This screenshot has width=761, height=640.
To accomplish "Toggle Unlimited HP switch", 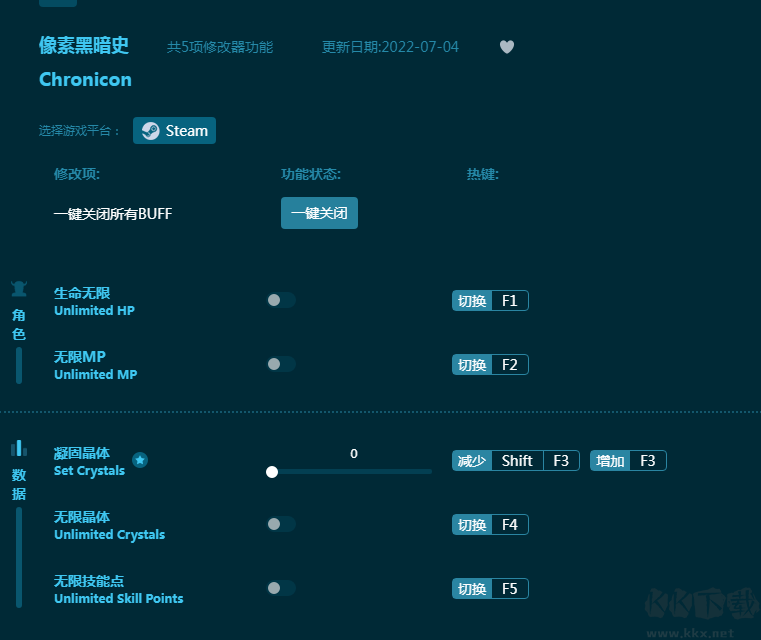I will (281, 300).
